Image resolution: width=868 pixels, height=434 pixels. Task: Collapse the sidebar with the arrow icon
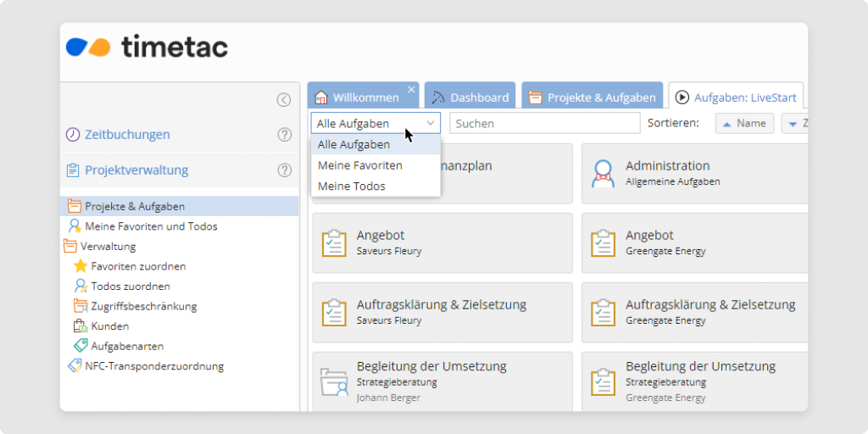(284, 100)
